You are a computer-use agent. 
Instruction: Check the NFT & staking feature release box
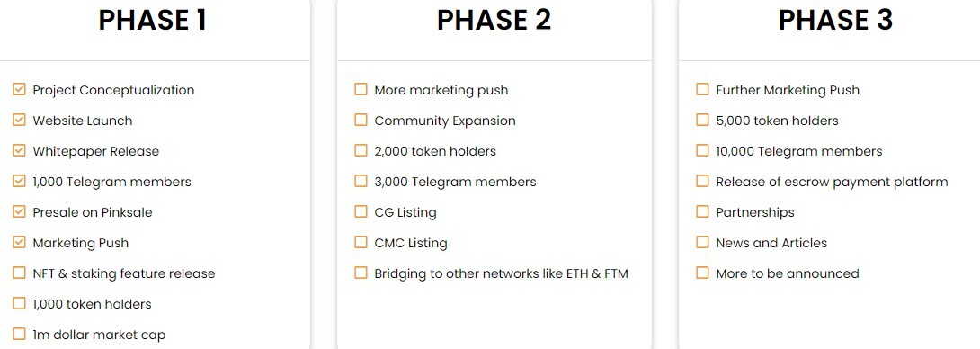tap(20, 273)
